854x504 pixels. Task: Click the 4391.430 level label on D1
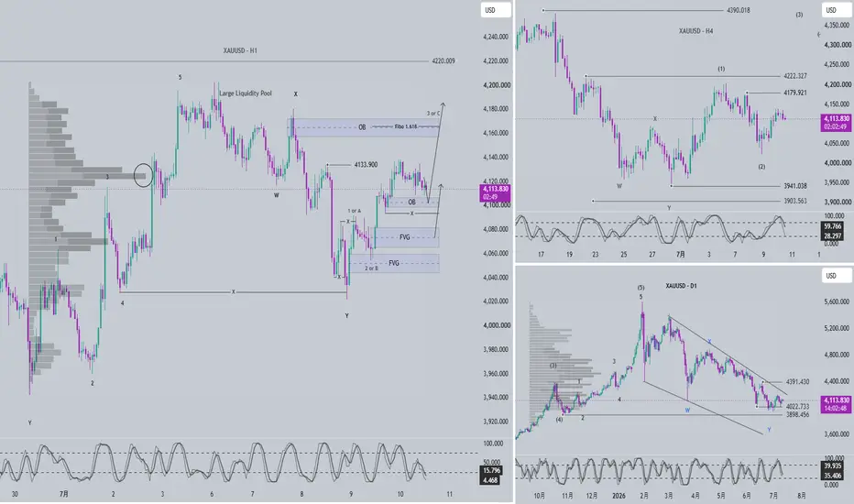coord(797,381)
